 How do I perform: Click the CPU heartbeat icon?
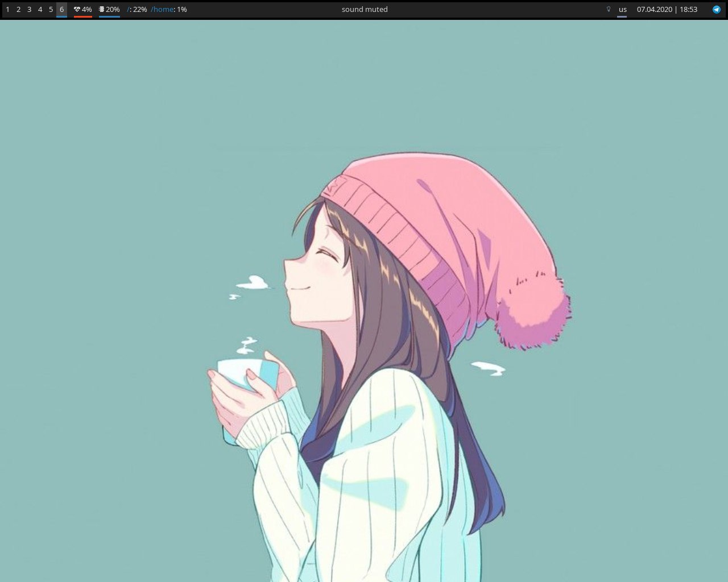[x=77, y=10]
